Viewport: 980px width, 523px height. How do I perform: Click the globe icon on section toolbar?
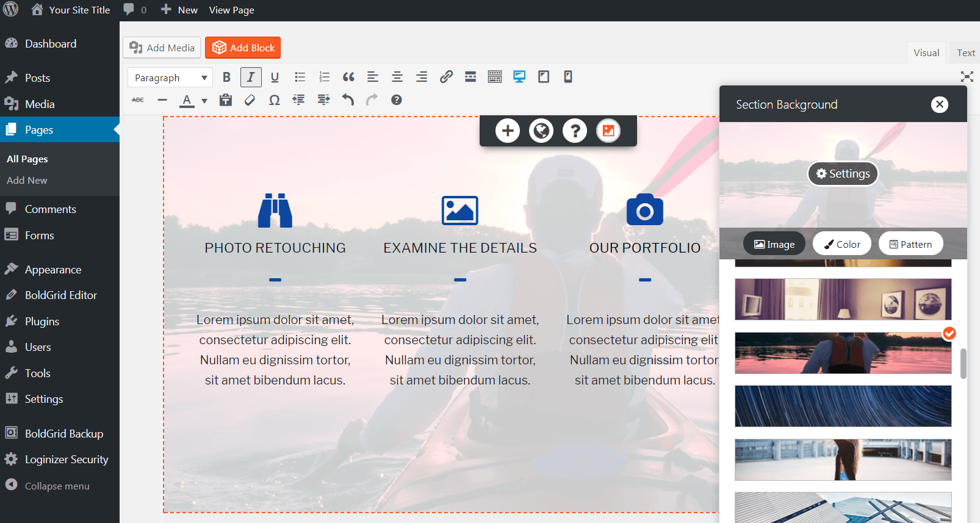click(x=541, y=131)
